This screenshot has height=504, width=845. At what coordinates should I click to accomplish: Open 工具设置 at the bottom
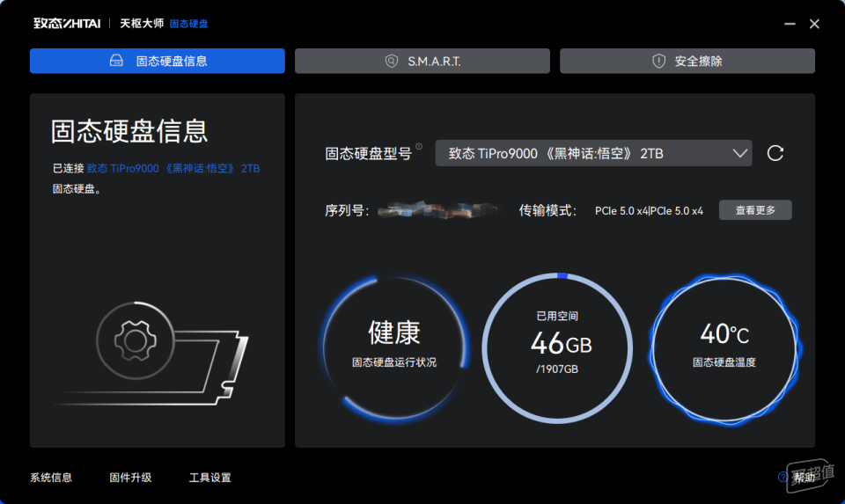click(x=209, y=478)
